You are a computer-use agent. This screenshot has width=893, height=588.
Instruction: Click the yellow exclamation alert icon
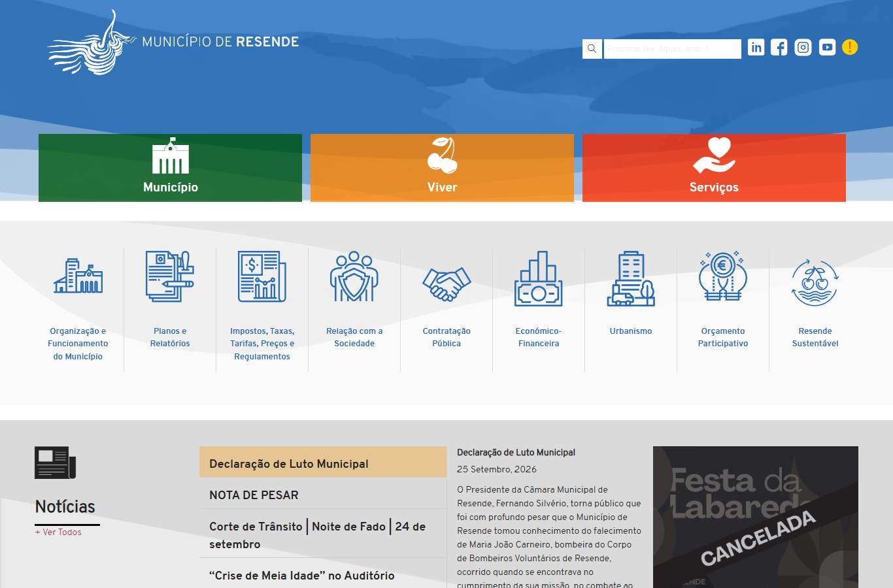tap(850, 47)
